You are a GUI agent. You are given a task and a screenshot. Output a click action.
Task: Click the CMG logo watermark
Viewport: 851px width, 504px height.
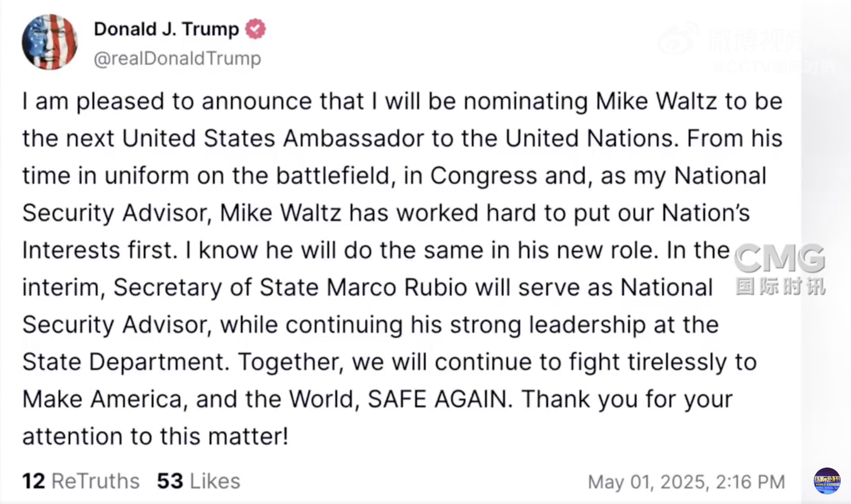779,258
